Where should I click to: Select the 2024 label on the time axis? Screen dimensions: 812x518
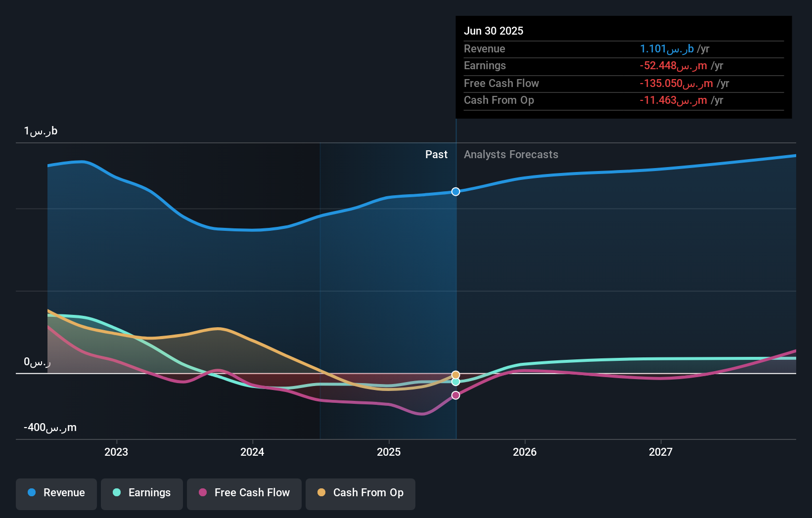tap(252, 451)
